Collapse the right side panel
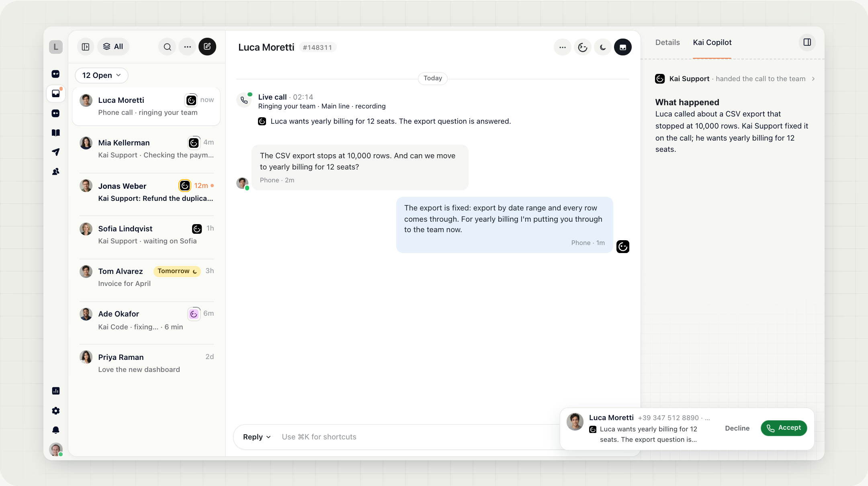This screenshot has width=868, height=486. point(807,42)
